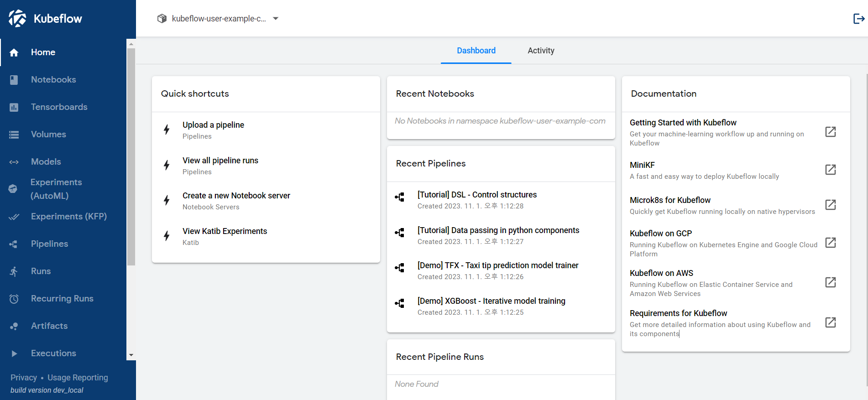Click the Upload a pipeline shortcut
The height and width of the screenshot is (400, 868).
click(x=266, y=130)
